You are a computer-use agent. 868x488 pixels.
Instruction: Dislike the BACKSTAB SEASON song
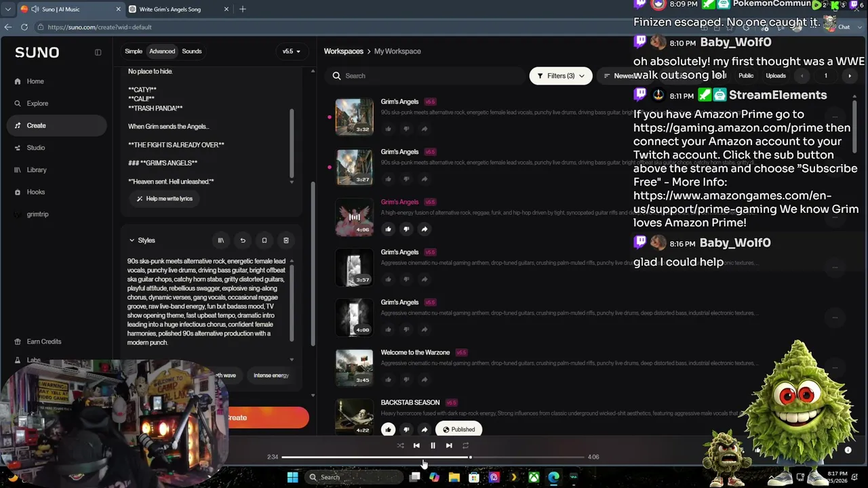pyautogui.click(x=406, y=429)
